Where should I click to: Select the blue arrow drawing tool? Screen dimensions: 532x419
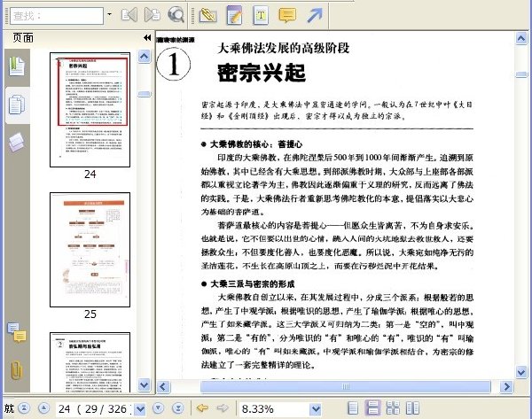point(315,15)
